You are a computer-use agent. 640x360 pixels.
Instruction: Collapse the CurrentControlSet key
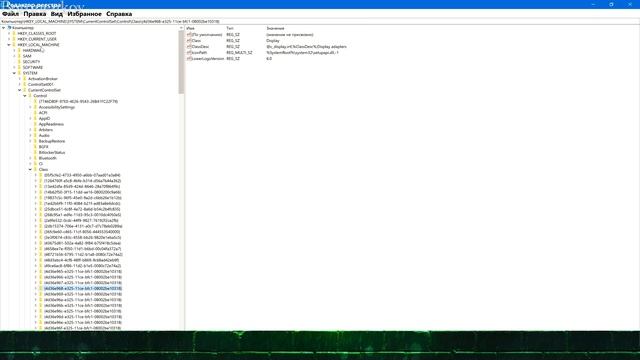tap(20, 90)
